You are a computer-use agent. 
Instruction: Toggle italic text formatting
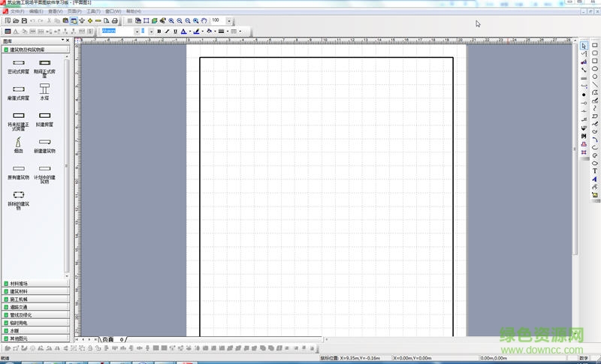click(167, 32)
